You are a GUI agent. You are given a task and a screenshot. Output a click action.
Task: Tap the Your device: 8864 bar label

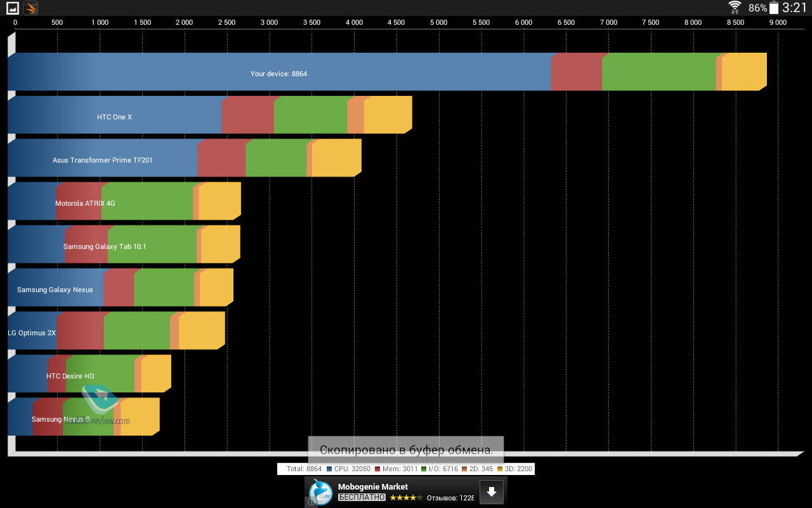pyautogui.click(x=278, y=74)
